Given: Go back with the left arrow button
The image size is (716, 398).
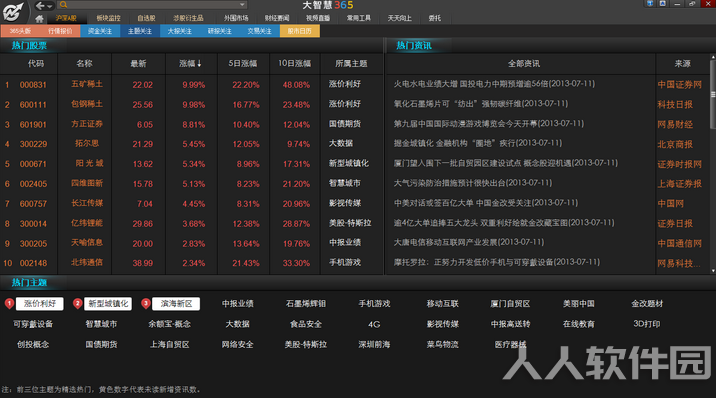Looking at the screenshot, I should pyautogui.click(x=40, y=5).
